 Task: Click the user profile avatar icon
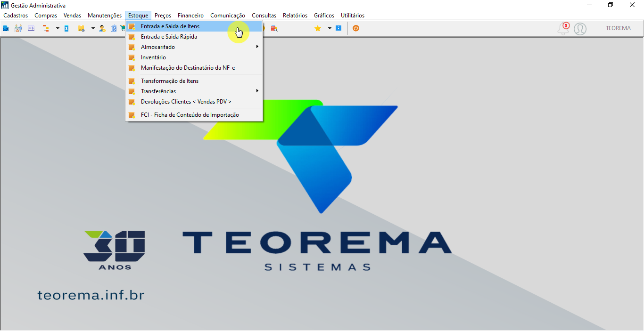[580, 29]
